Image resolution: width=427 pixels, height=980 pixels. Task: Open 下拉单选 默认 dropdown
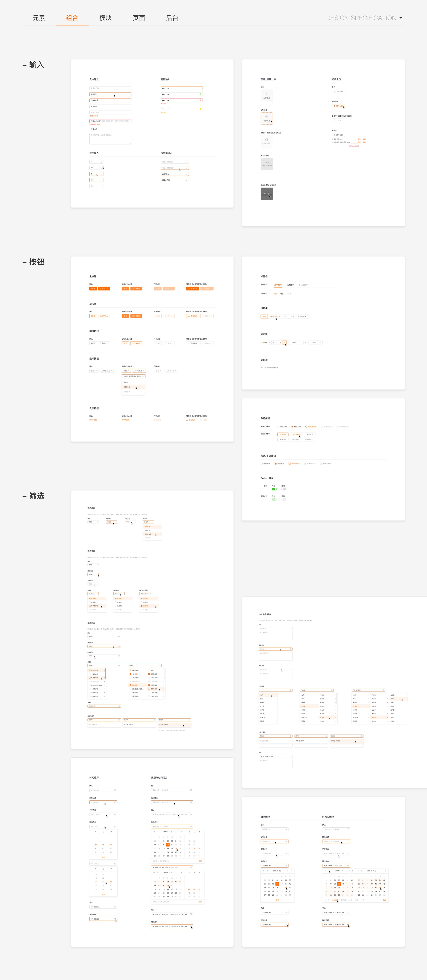point(93,522)
